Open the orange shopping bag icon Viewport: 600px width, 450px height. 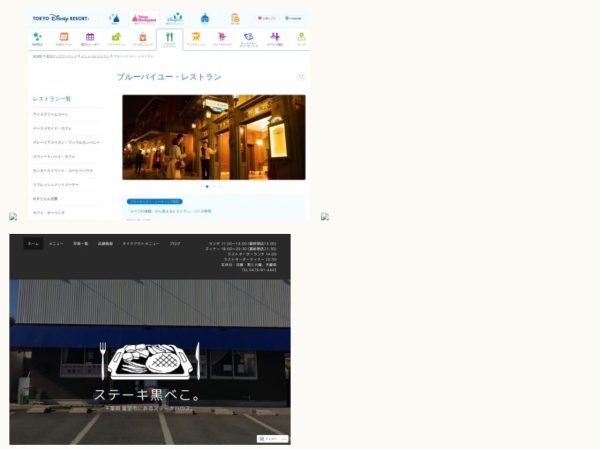[143, 39]
